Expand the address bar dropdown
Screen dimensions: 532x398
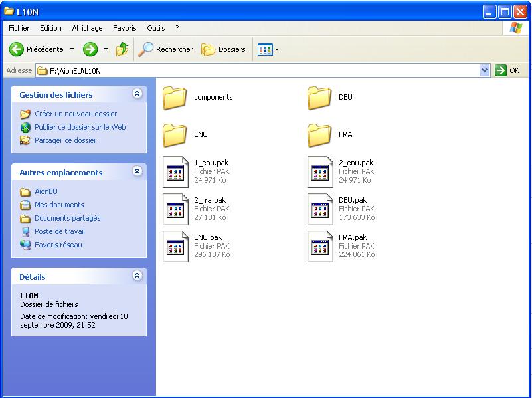click(484, 70)
